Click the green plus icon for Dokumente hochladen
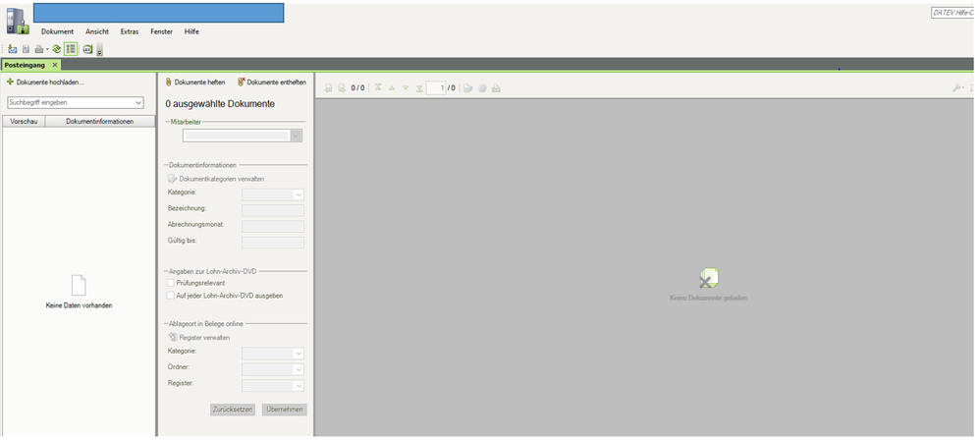980x440 pixels. (x=10, y=82)
